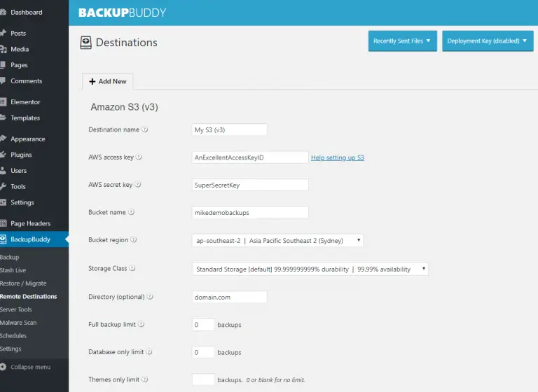Open Malware Scan submenu item
The height and width of the screenshot is (392, 538).
[18, 323]
